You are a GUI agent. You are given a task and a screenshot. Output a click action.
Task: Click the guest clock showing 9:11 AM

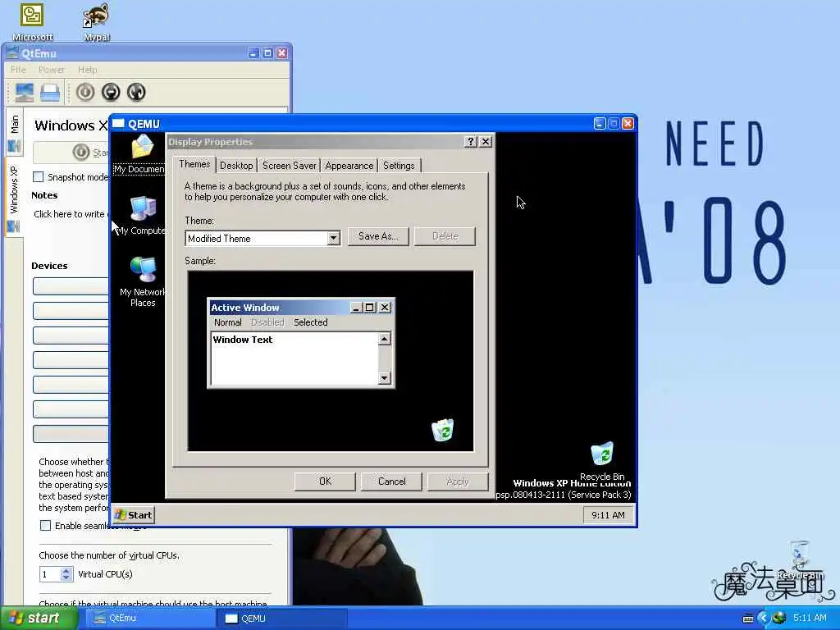pyautogui.click(x=608, y=515)
